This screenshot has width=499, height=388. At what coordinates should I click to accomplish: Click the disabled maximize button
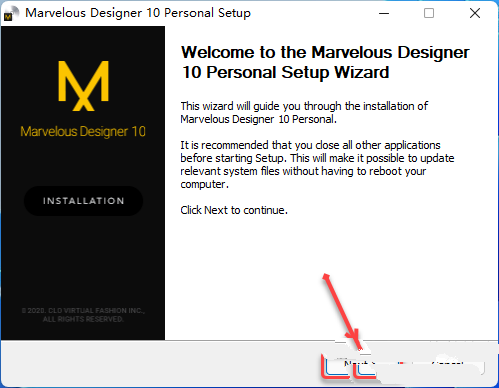click(x=429, y=13)
